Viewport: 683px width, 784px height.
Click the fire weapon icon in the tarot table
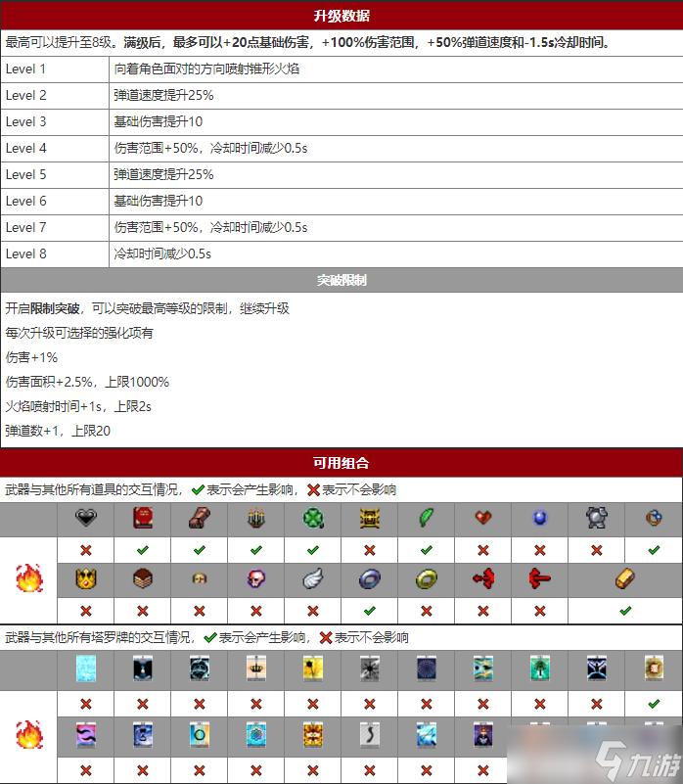(29, 734)
